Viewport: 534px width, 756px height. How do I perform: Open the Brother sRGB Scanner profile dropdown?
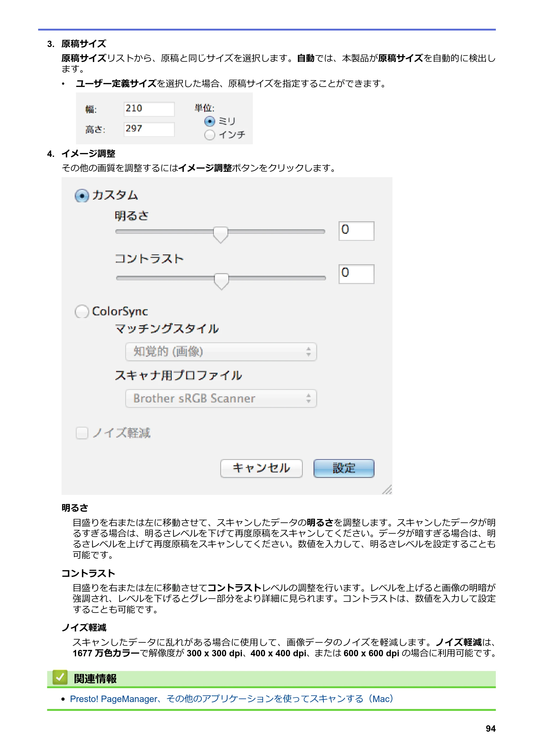(221, 398)
